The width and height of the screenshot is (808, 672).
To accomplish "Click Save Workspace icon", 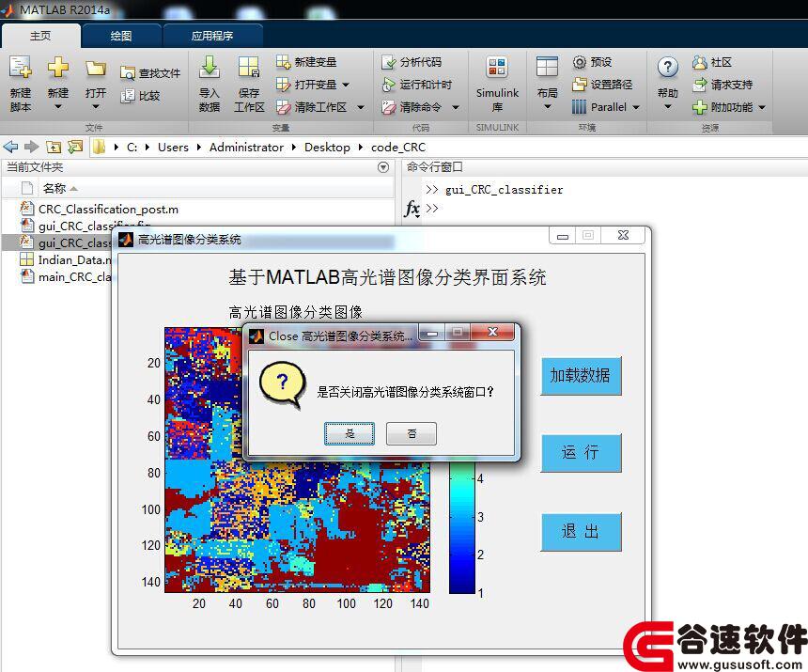I will tap(249, 68).
